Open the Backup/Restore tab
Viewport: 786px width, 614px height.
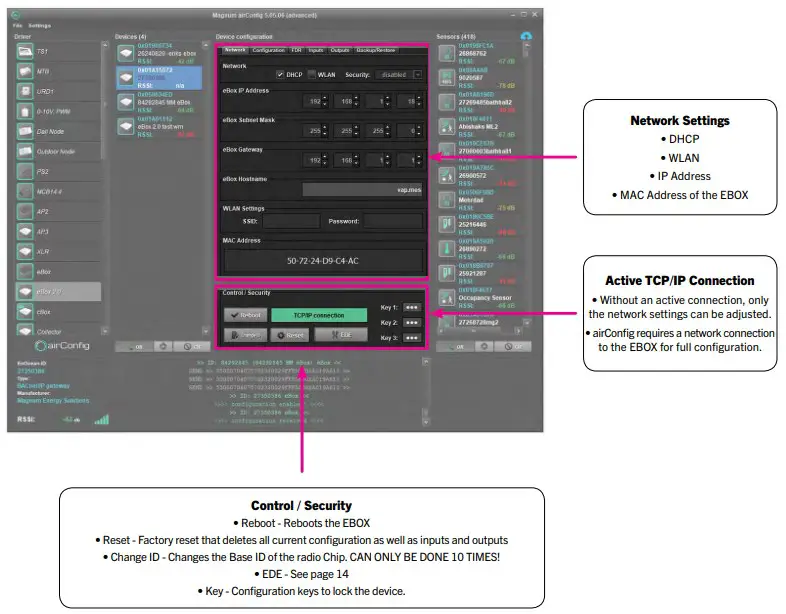tap(376, 50)
